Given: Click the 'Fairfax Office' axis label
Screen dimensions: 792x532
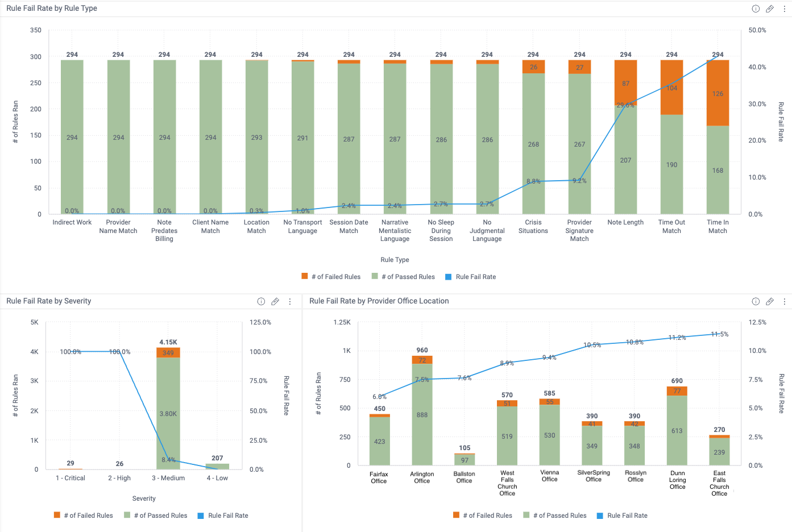Looking at the screenshot, I should coord(379,477).
